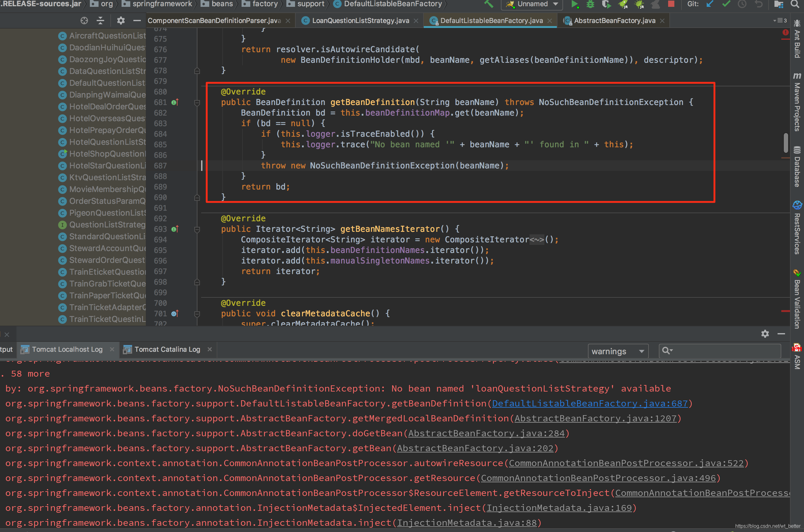The height and width of the screenshot is (532, 804).
Task: Toggle fold marker at line 698
Action: (197, 282)
